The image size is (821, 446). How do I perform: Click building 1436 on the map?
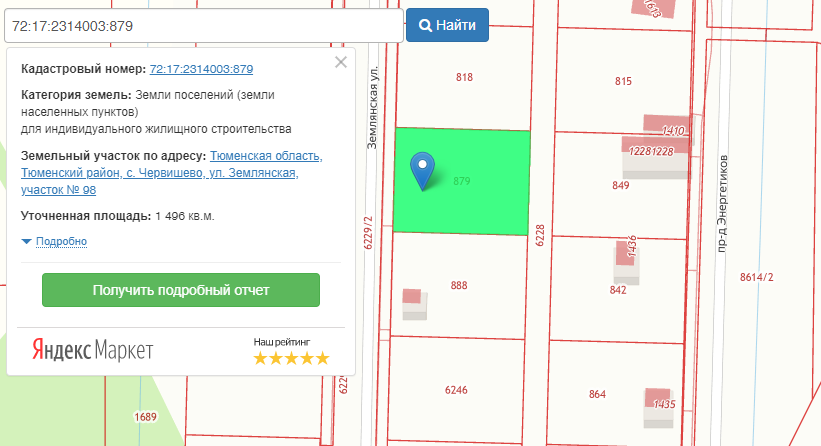pyautogui.click(x=626, y=265)
